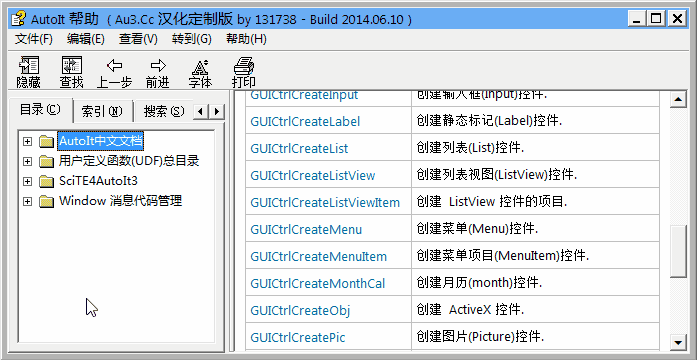Expand the 用户定义函数(UDF)总目录 node
The width and height of the screenshot is (697, 360).
point(28,161)
